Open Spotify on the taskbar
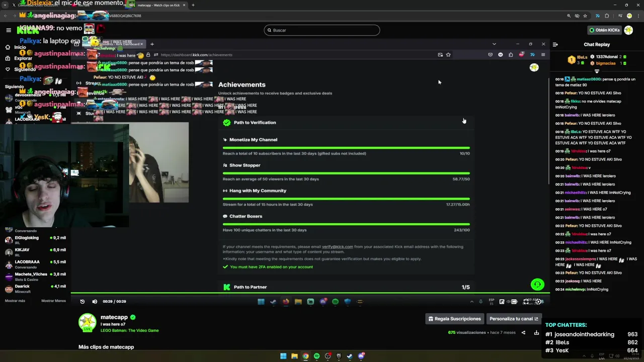The image size is (644, 362). coord(316,356)
